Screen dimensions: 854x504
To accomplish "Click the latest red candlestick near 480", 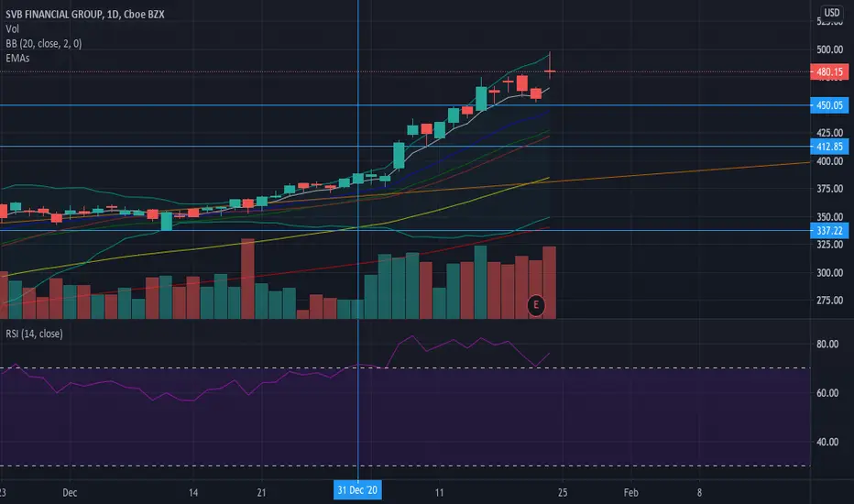I will 550,71.
